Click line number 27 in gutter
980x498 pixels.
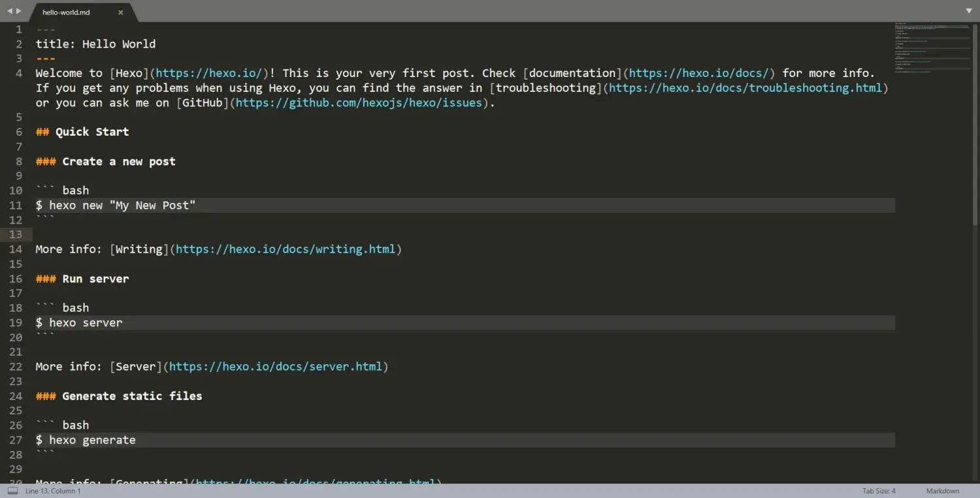tap(15, 440)
